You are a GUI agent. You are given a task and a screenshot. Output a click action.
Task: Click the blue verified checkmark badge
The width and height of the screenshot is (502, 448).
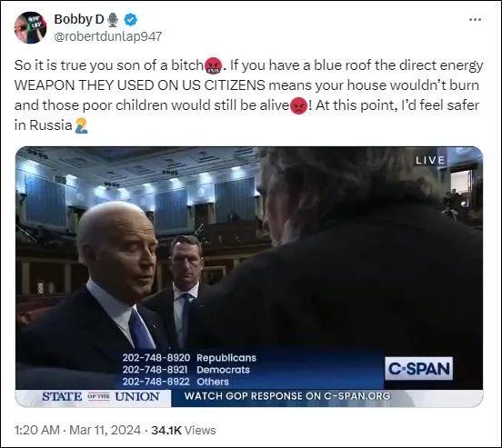131,19
